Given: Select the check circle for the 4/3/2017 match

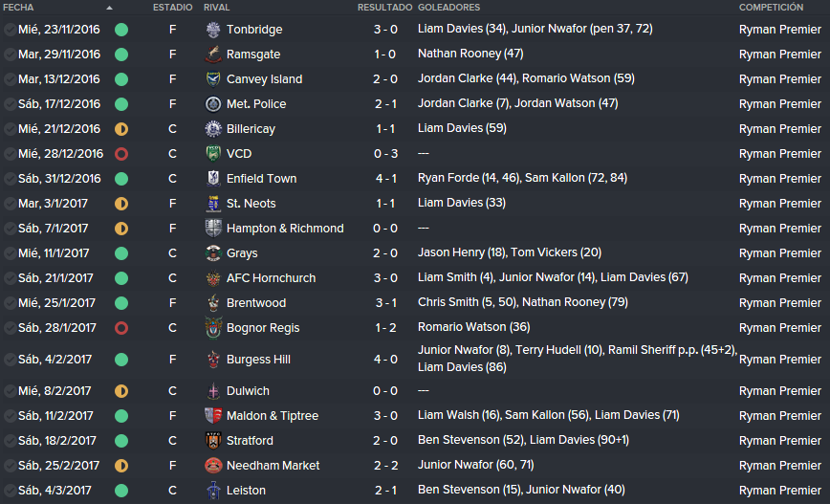Looking at the screenshot, I should (10, 491).
